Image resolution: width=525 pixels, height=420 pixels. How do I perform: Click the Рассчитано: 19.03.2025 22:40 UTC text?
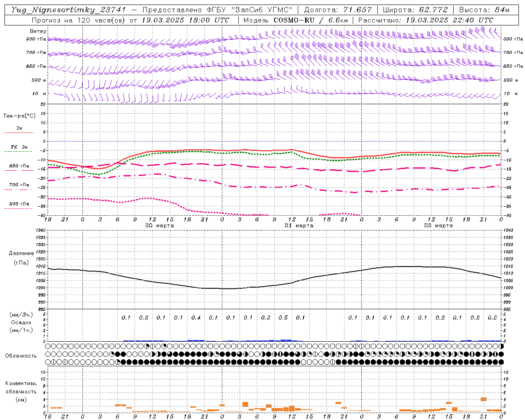tap(426, 20)
